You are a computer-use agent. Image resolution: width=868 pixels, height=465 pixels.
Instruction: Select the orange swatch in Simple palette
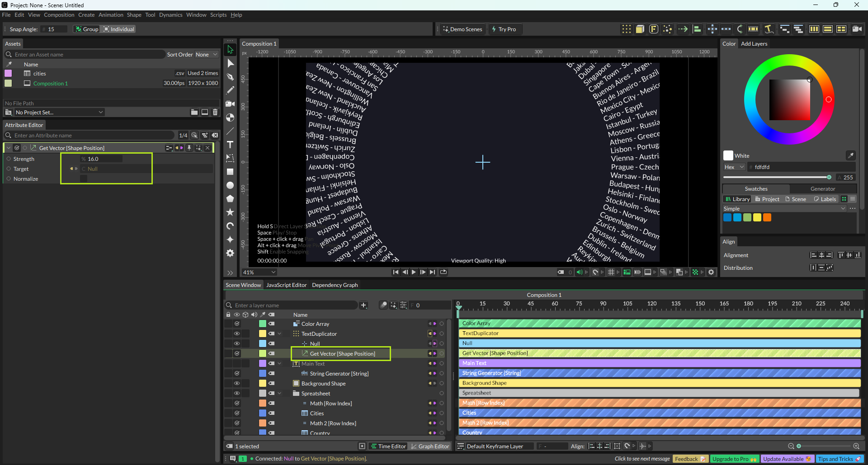(x=767, y=218)
